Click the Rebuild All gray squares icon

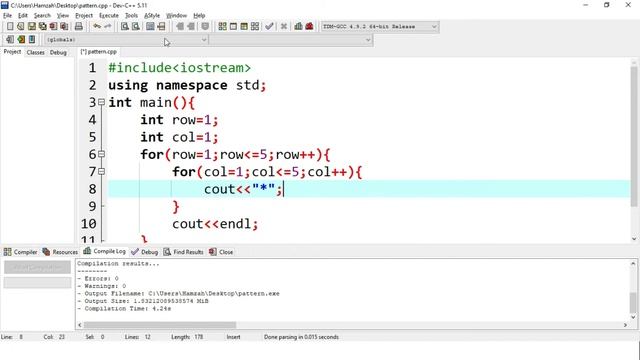click(x=255, y=27)
